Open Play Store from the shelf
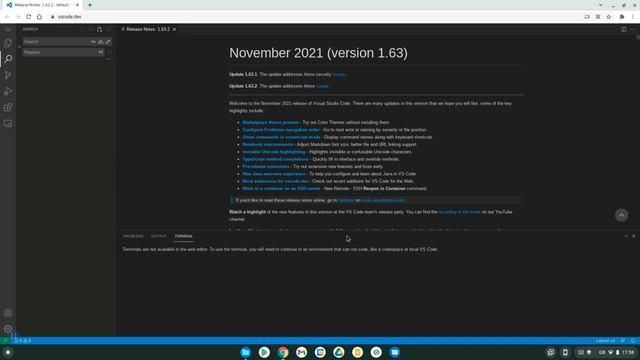The height and width of the screenshot is (360, 640). (264, 352)
